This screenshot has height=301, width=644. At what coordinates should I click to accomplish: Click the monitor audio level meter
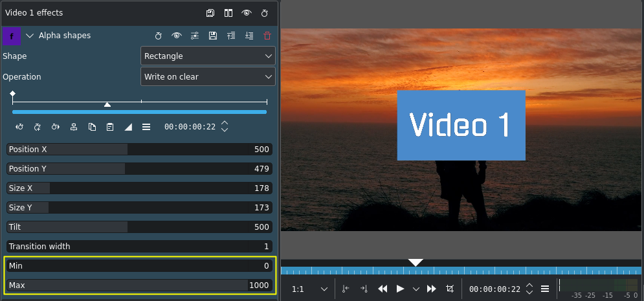(x=599, y=285)
